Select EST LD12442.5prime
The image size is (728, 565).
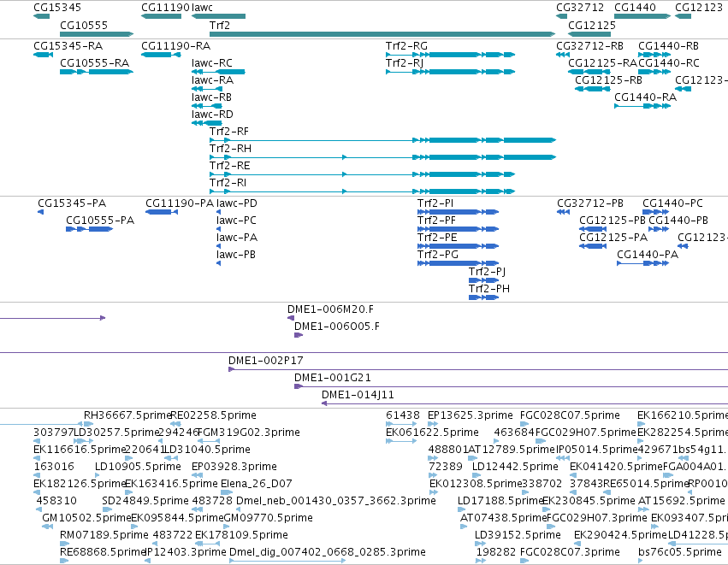click(x=476, y=475)
